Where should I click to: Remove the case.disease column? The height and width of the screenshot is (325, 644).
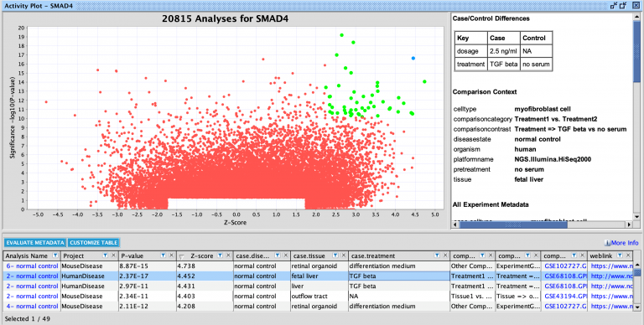pos(285,255)
